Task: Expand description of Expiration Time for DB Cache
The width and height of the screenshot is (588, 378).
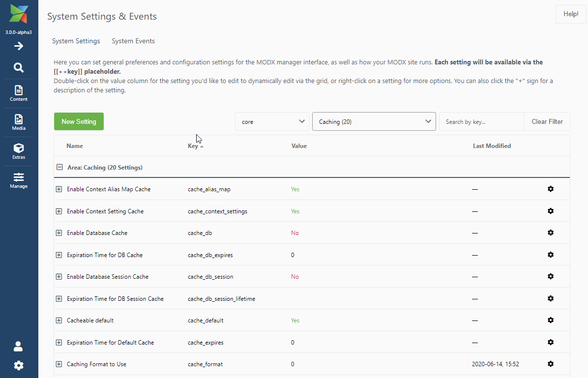Action: (x=59, y=255)
